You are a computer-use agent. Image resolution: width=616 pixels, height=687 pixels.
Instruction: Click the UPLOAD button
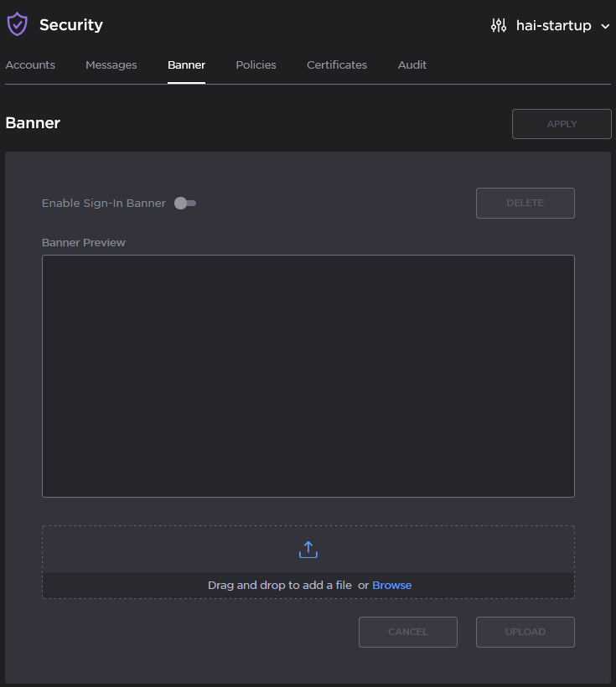(525, 632)
